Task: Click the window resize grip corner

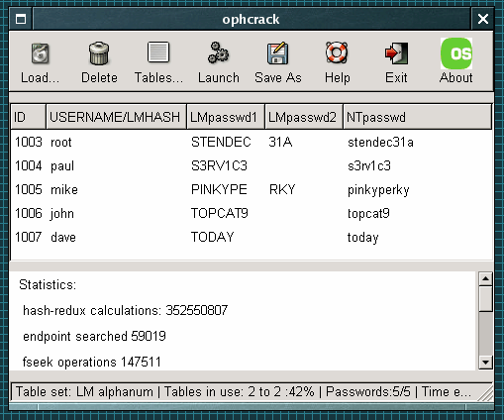Action: point(485,393)
